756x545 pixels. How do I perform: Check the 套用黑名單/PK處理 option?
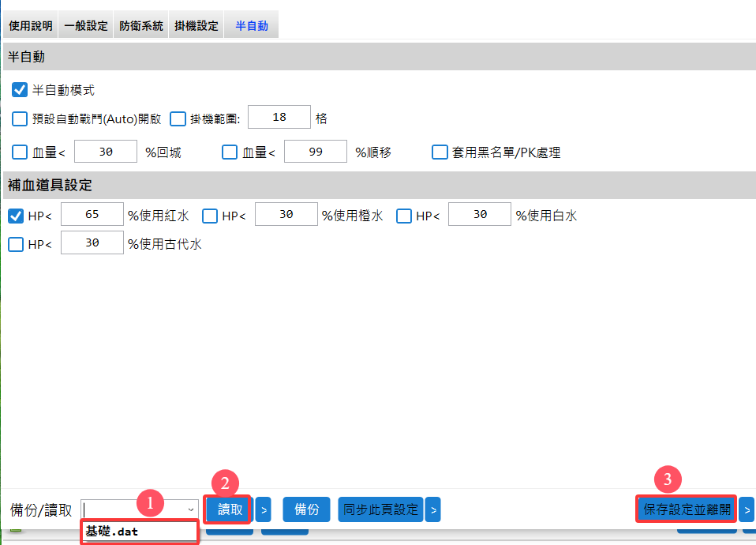tap(440, 152)
